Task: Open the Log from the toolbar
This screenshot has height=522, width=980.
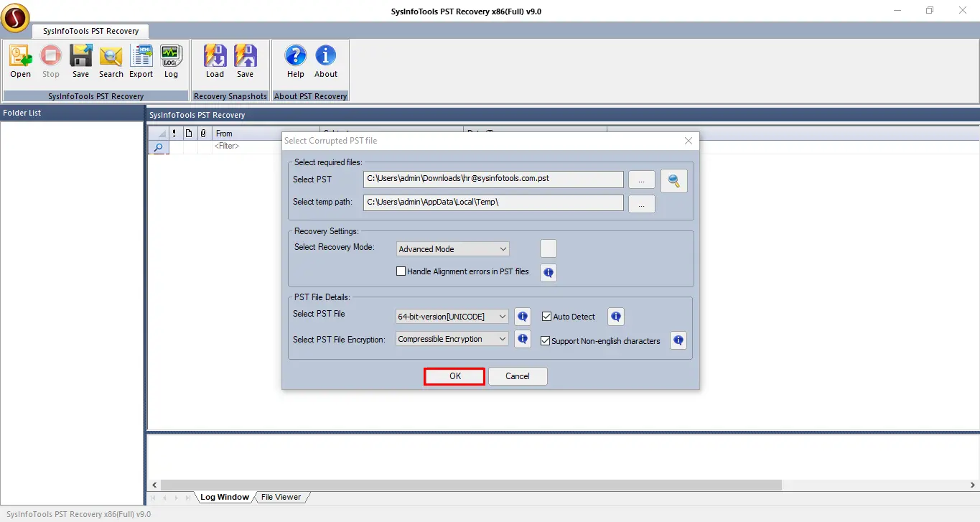Action: [171, 61]
